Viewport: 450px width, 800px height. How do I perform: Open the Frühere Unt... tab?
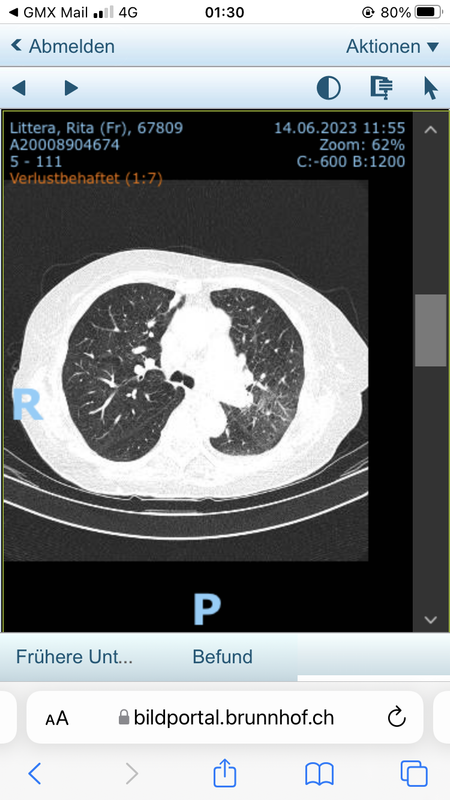74,657
